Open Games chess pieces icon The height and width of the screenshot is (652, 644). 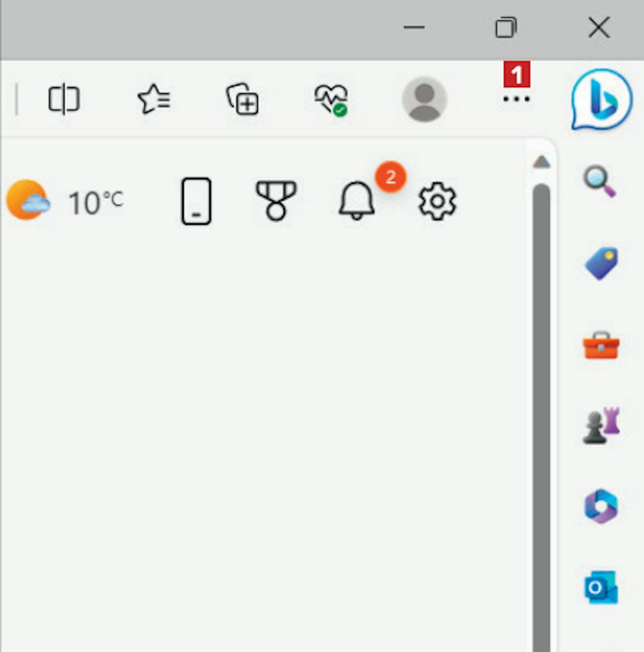pyautogui.click(x=601, y=425)
